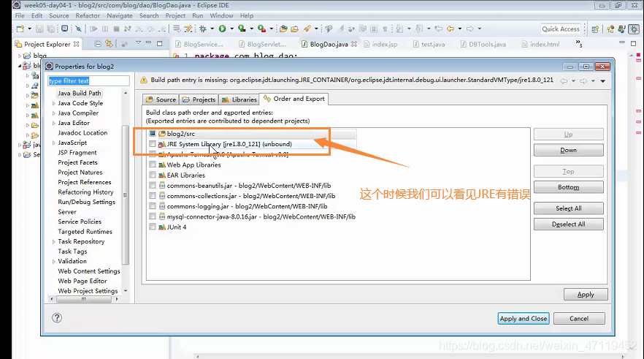Open the dialog view menu dropdown
The image size is (644, 359).
(603, 81)
